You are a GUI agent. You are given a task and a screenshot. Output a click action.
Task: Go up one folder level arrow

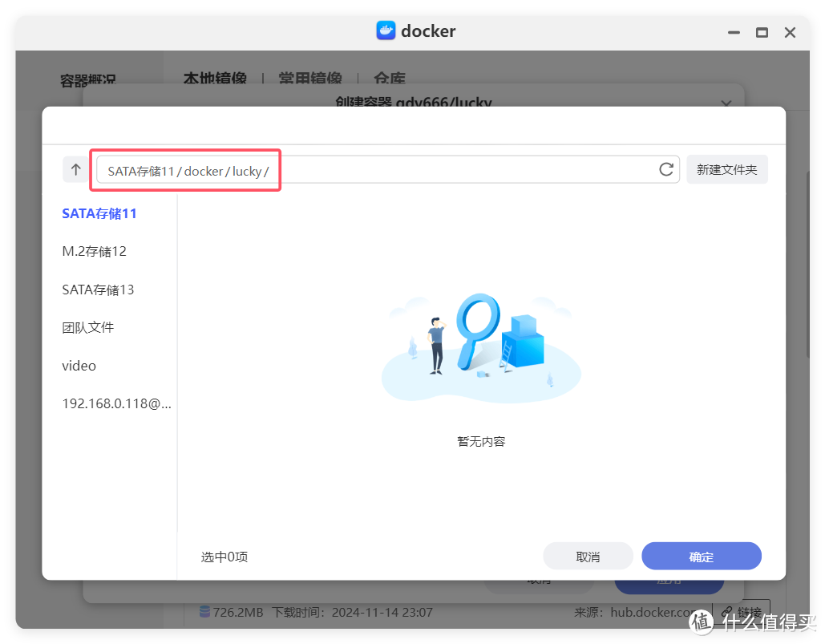click(x=75, y=169)
